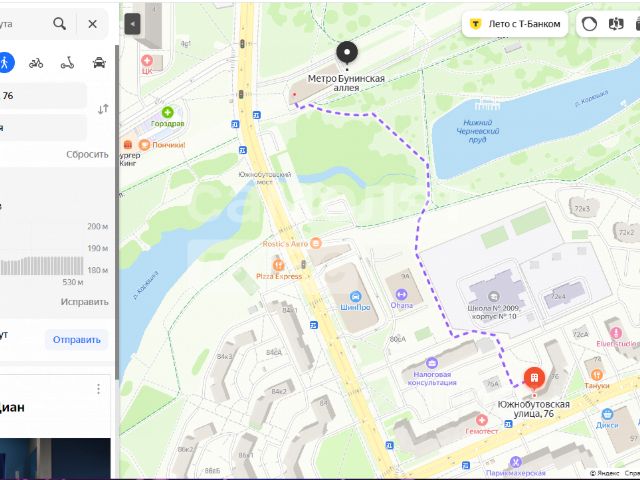
Task: Click building label 84к3
Action: [x=224, y=357]
